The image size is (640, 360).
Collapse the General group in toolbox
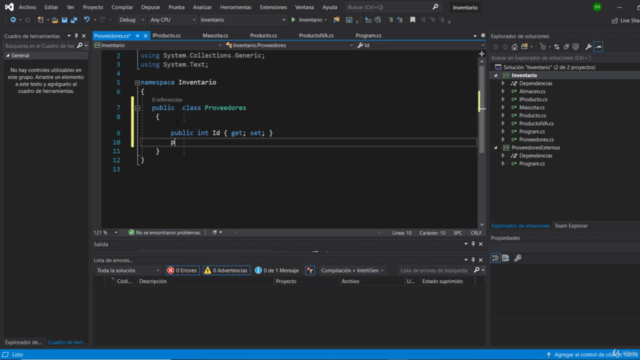[x=8, y=56]
